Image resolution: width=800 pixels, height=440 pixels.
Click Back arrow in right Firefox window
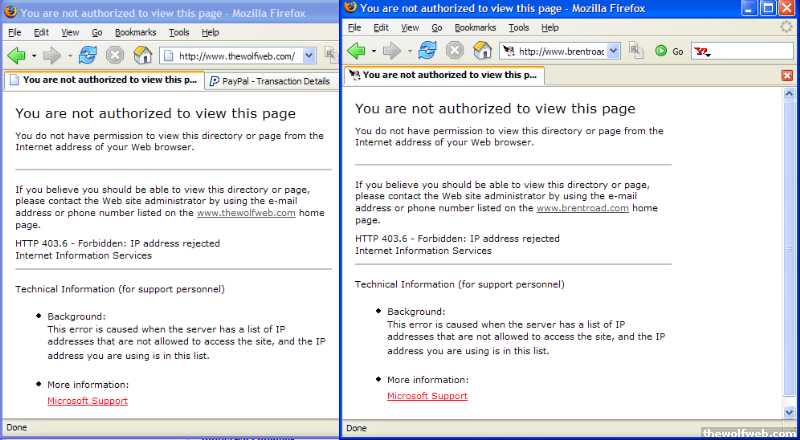tap(356, 51)
